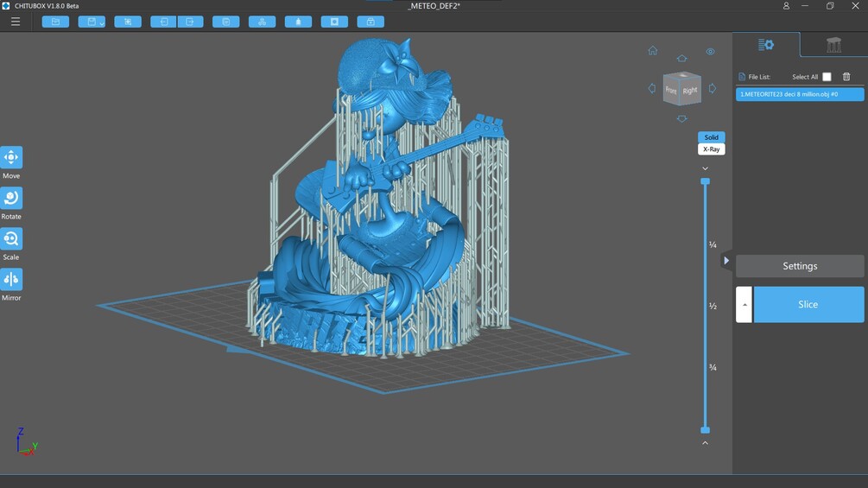This screenshot has width=868, height=488.
Task: Click the copy model toolbar icon
Action: 226,22
